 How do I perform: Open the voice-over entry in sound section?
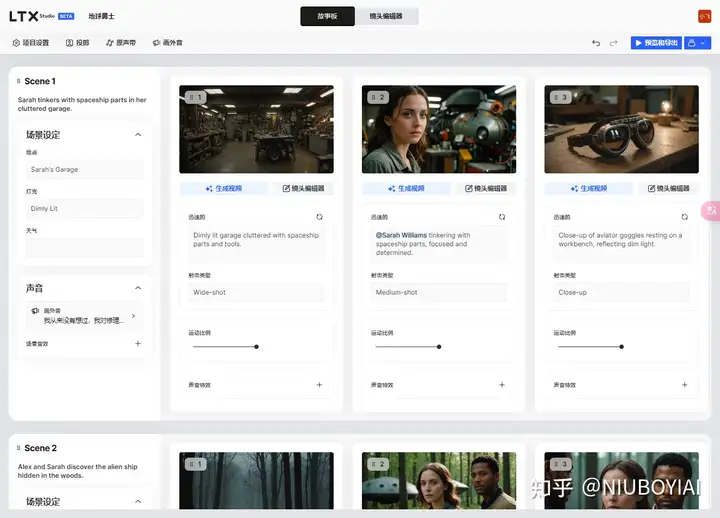pyautogui.click(x=84, y=315)
